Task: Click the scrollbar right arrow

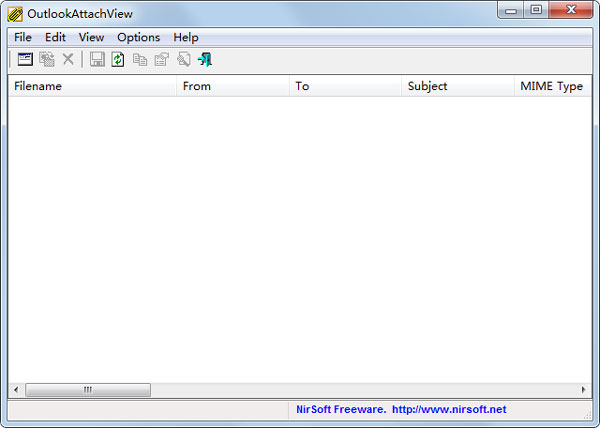Action: click(583, 390)
